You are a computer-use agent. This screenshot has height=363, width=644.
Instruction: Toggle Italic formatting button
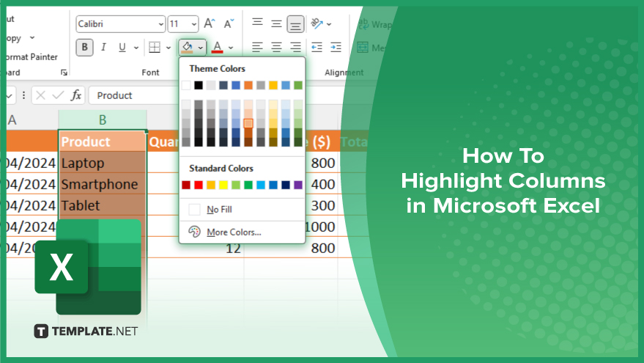pos(103,47)
